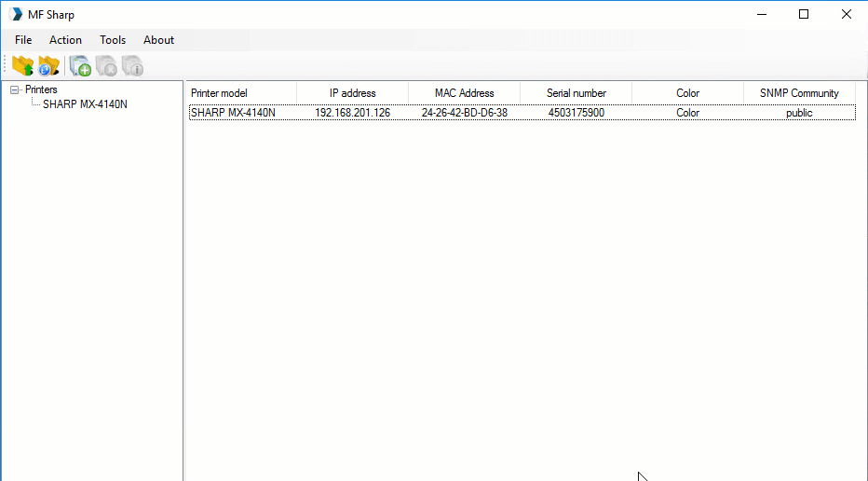Click the folder refresh toolbar icon
Screen dimensions: 868x481
[48, 65]
